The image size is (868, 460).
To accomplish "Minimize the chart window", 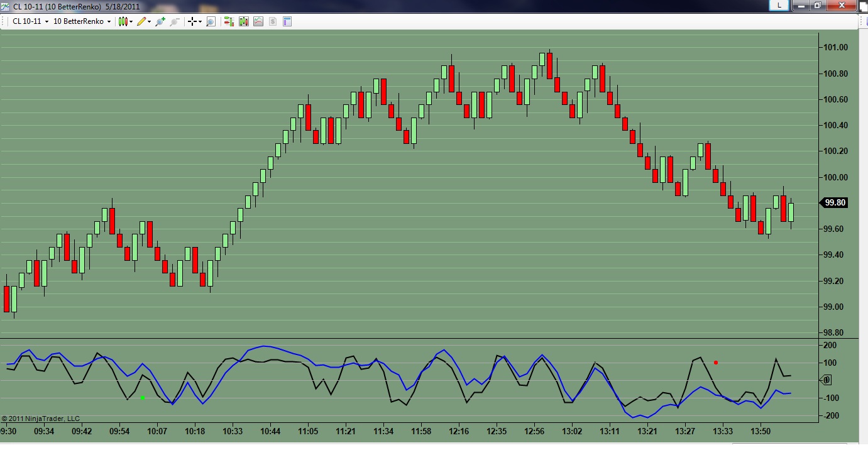I will pos(800,5).
